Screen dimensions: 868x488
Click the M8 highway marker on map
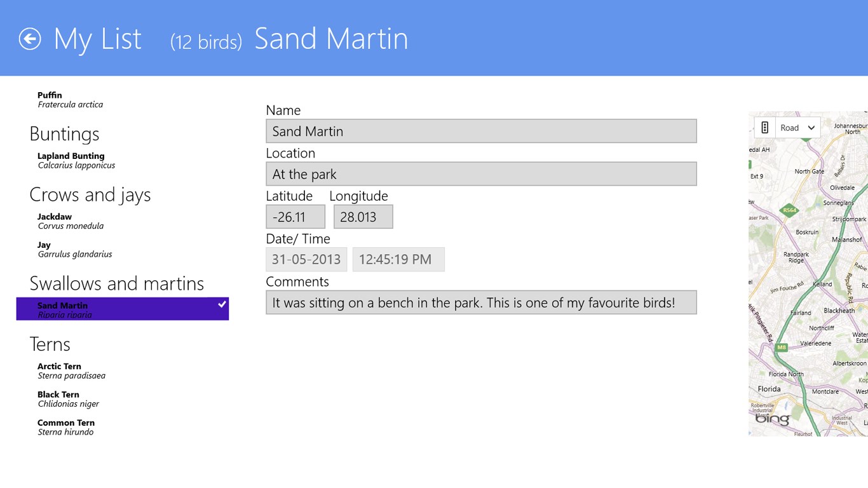point(782,348)
